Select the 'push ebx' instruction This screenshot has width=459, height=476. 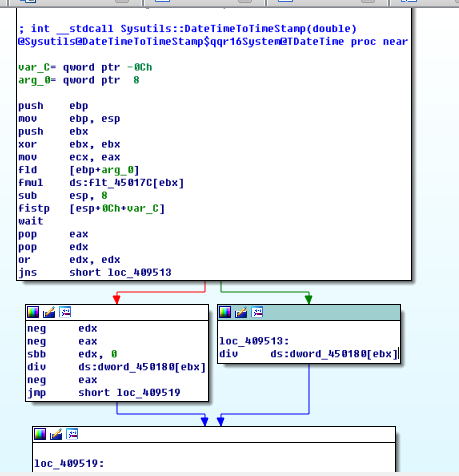(53, 132)
